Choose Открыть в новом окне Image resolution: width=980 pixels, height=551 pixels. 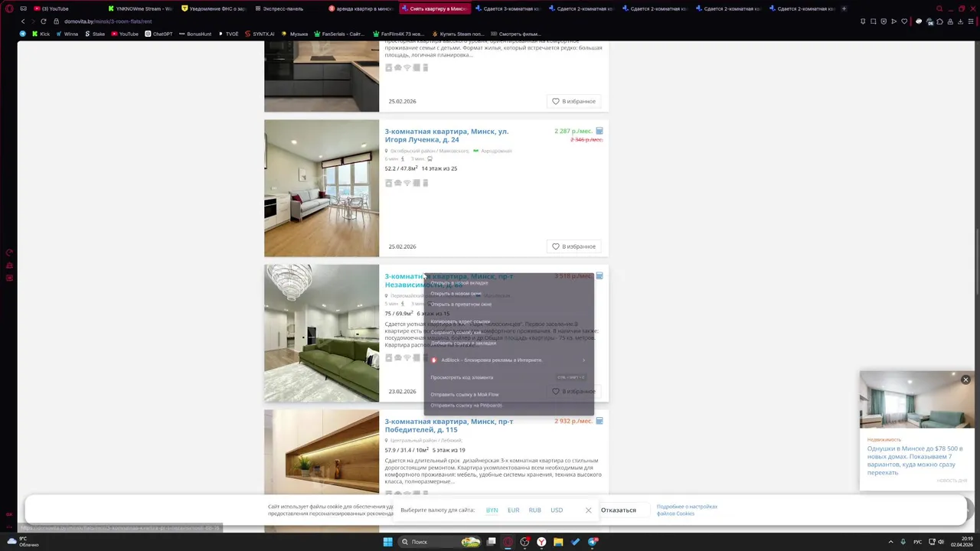509,293
